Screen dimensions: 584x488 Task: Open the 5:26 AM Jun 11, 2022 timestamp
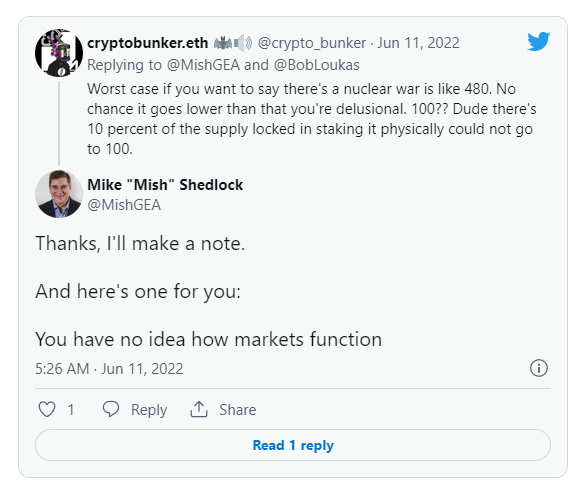(x=109, y=369)
